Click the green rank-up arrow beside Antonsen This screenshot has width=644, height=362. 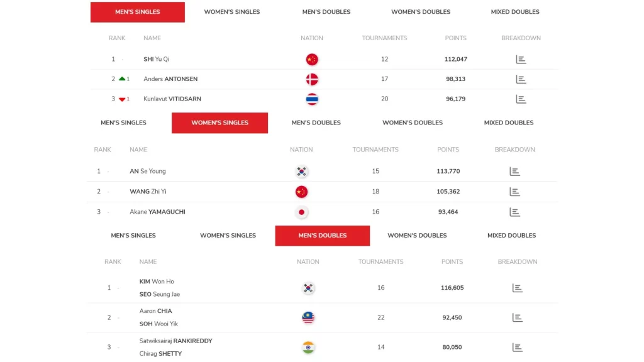[x=122, y=79]
